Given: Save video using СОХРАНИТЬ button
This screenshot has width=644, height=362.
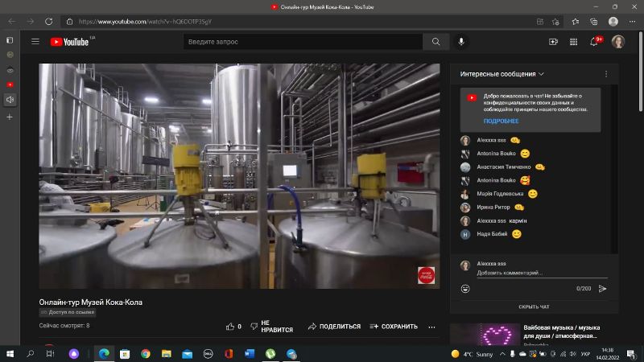Looking at the screenshot, I should point(394,327).
